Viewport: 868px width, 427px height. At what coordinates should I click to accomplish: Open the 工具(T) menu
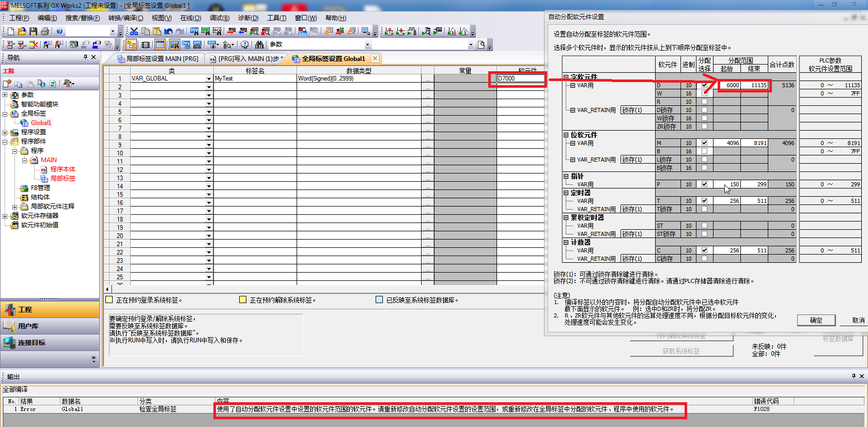click(x=276, y=18)
